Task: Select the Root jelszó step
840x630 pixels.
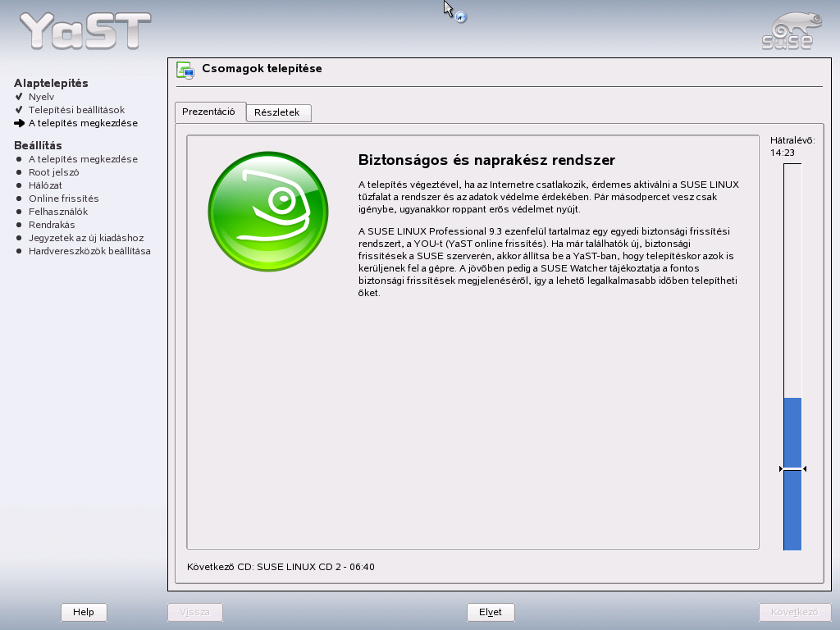Action: 53,172
